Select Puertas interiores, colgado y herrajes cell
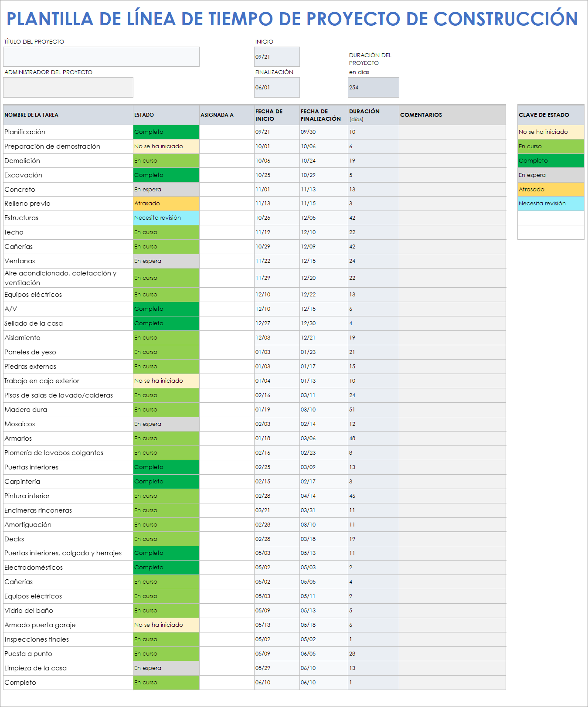588x707 pixels. [68, 553]
